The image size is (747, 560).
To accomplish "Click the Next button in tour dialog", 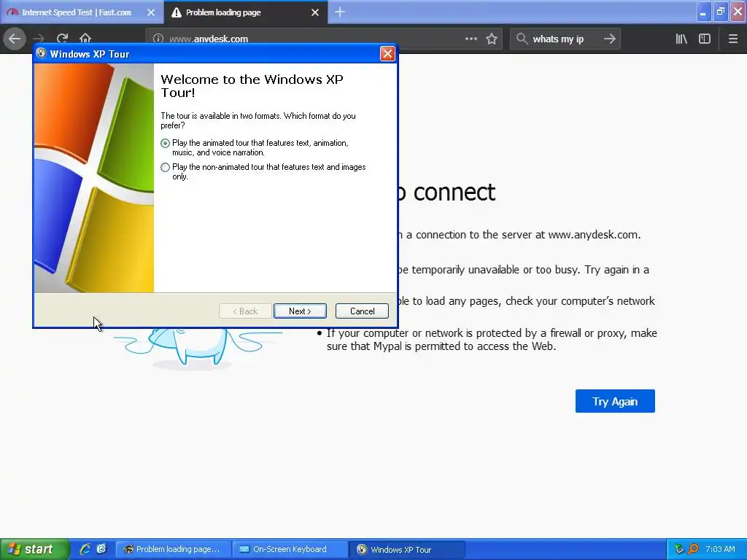I will pyautogui.click(x=300, y=311).
